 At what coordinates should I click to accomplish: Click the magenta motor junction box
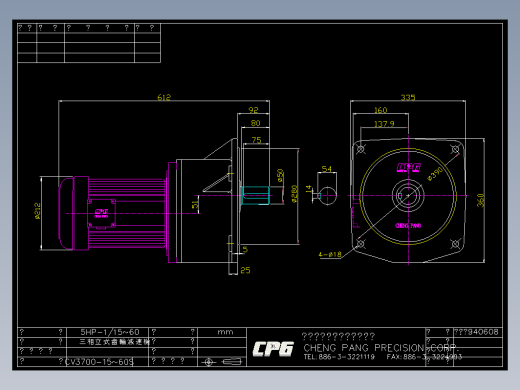click(x=102, y=214)
